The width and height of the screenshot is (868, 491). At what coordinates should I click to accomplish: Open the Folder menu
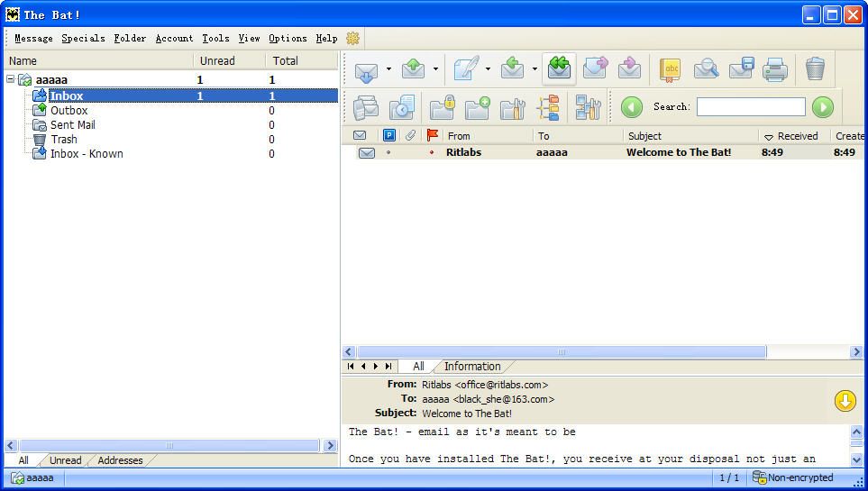pos(130,39)
